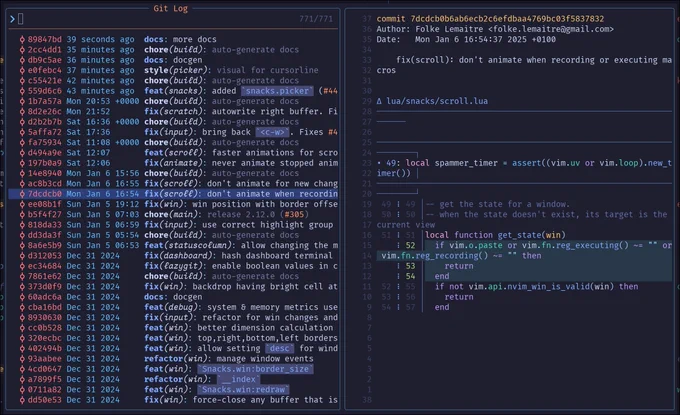
Task: Click changed file lua/snacks/scroll.lua
Action: 437,101
